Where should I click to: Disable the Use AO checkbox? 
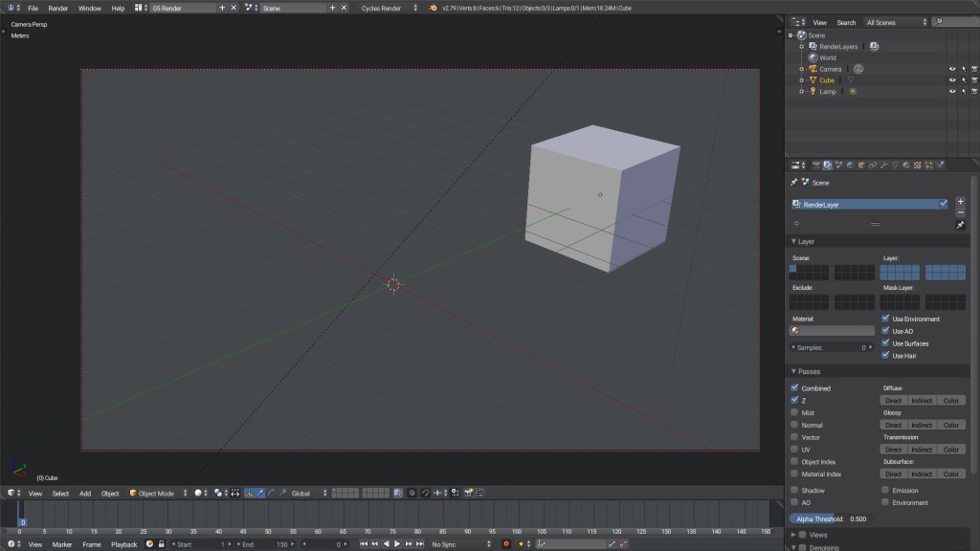click(885, 330)
